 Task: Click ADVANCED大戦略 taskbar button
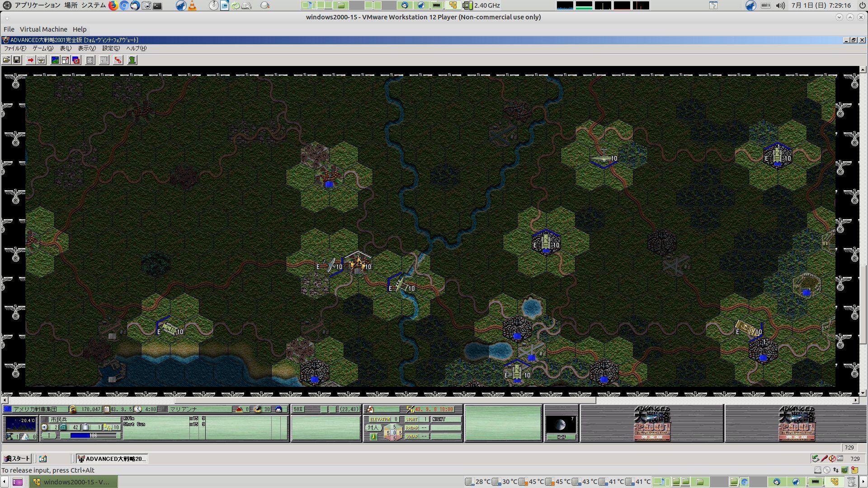112,459
